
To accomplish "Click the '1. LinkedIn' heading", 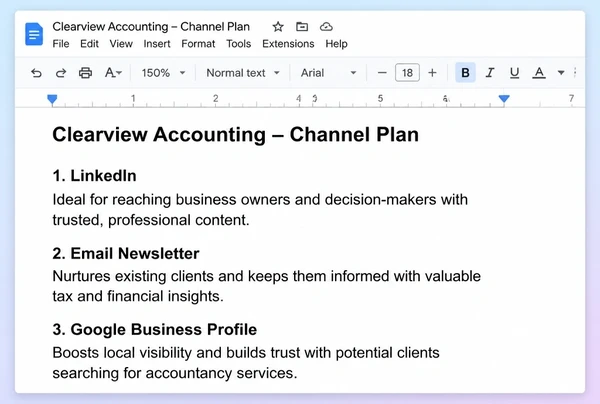I will click(x=95, y=176).
